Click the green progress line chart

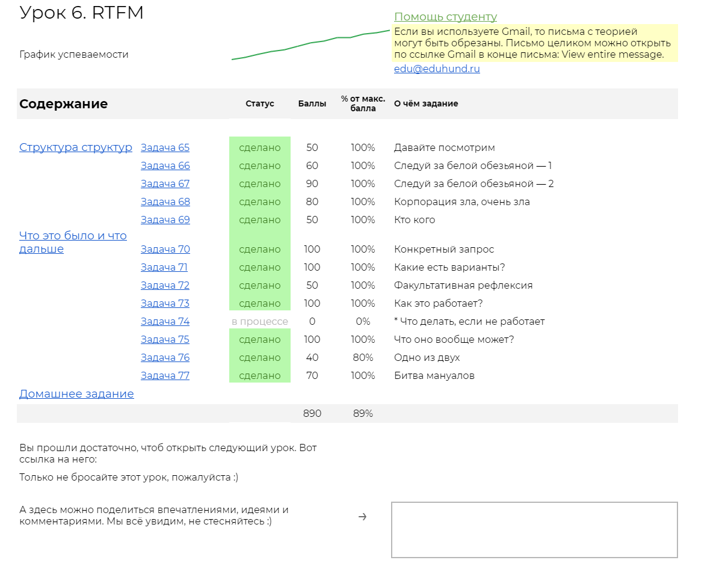pyautogui.click(x=310, y=45)
